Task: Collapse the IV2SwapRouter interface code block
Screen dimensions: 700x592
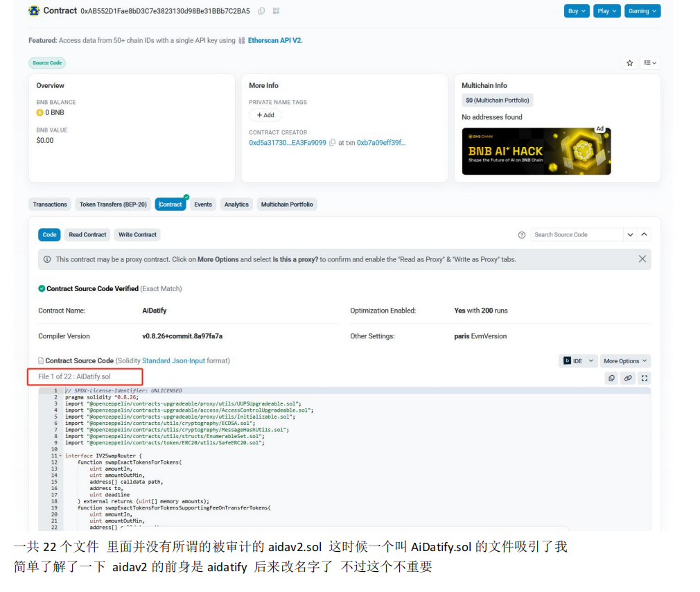Action: (60, 455)
